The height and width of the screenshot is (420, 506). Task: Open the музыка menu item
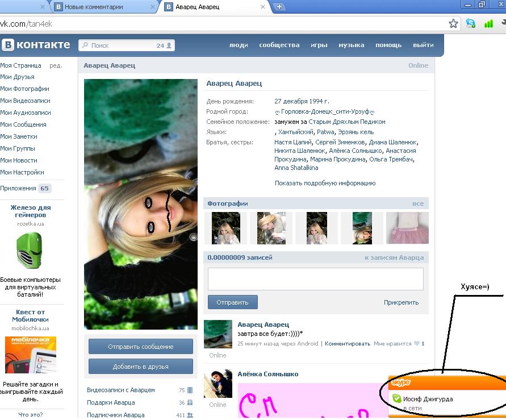[352, 45]
